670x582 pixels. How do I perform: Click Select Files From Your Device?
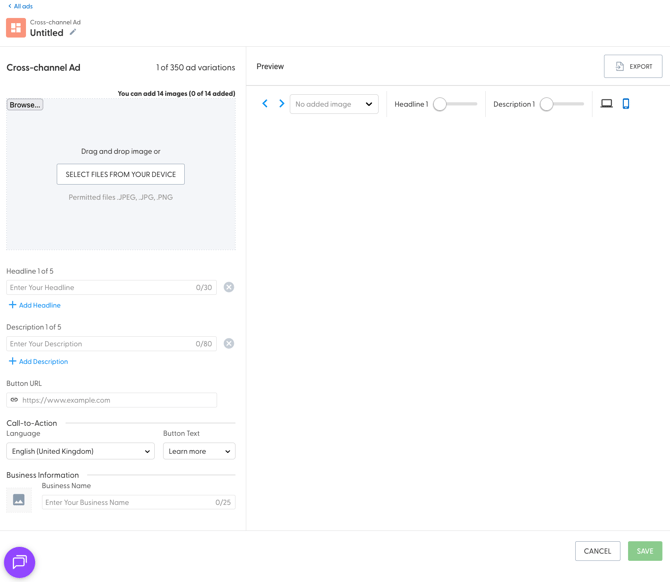tap(121, 174)
